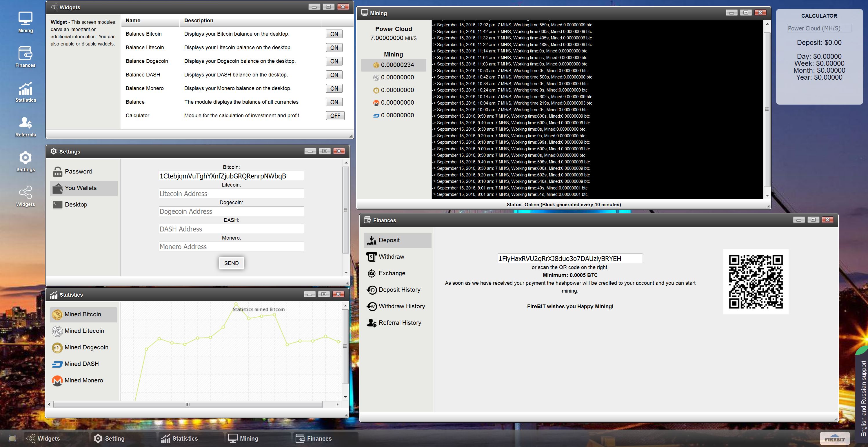Open the Statistics desktop icon
Image resolution: width=868 pixels, height=447 pixels.
pyautogui.click(x=26, y=92)
